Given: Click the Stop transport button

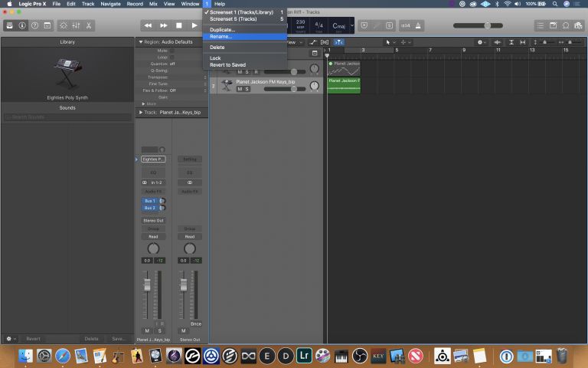Looking at the screenshot, I should click(179, 25).
